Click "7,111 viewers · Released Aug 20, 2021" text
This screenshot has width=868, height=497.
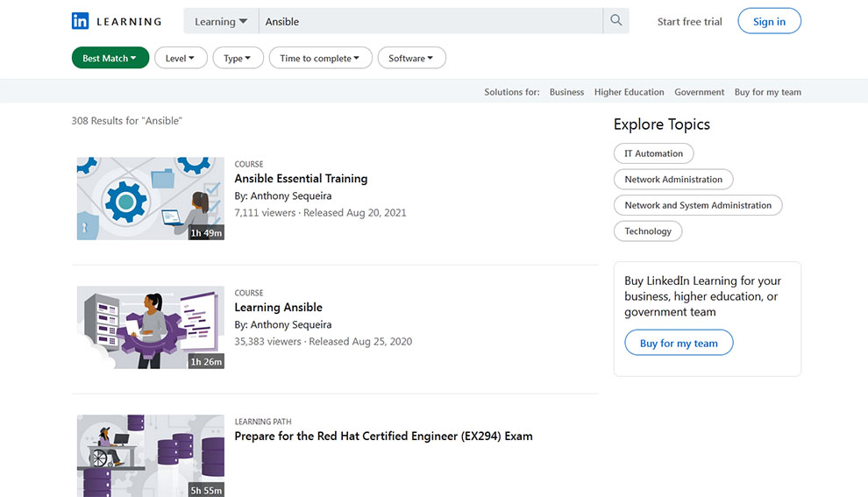click(320, 212)
